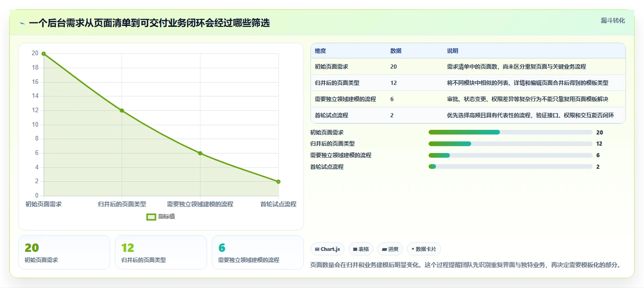Click the description starting 将不同模块中相似的列表
644x288 pixels.
tap(527, 83)
